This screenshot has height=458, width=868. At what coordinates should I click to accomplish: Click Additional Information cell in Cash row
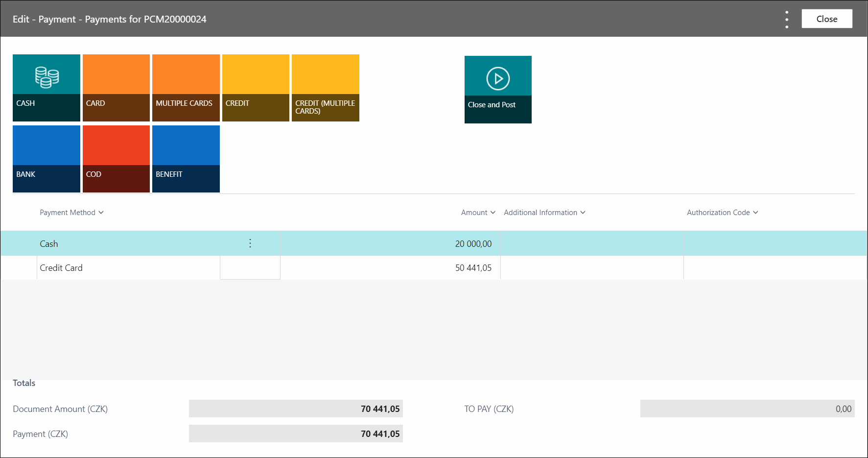tap(592, 243)
